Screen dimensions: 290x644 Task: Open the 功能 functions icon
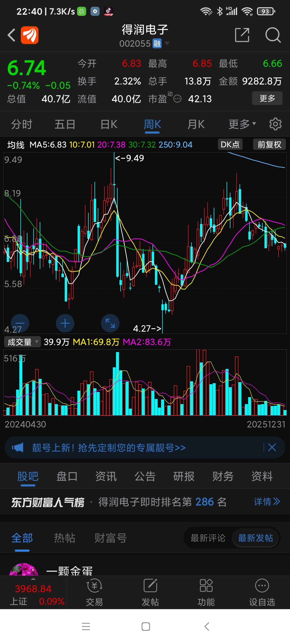(206, 592)
